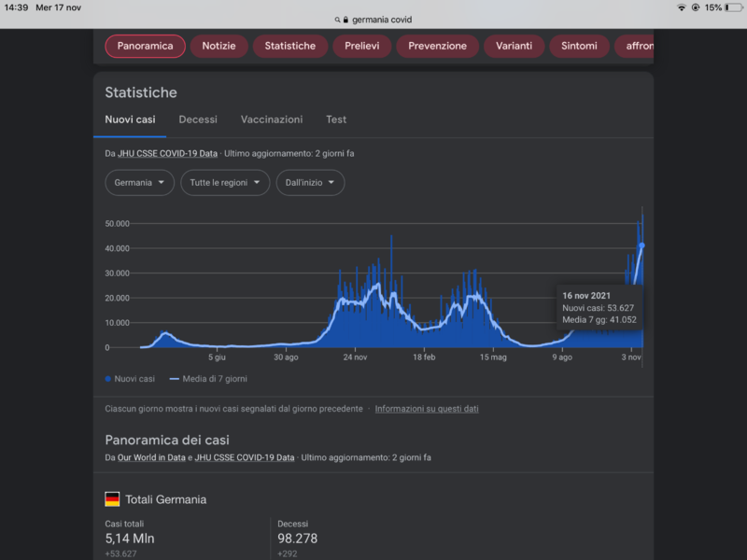Viewport: 747px width, 560px height.
Task: Select the Notizie chip
Action: [219, 46]
